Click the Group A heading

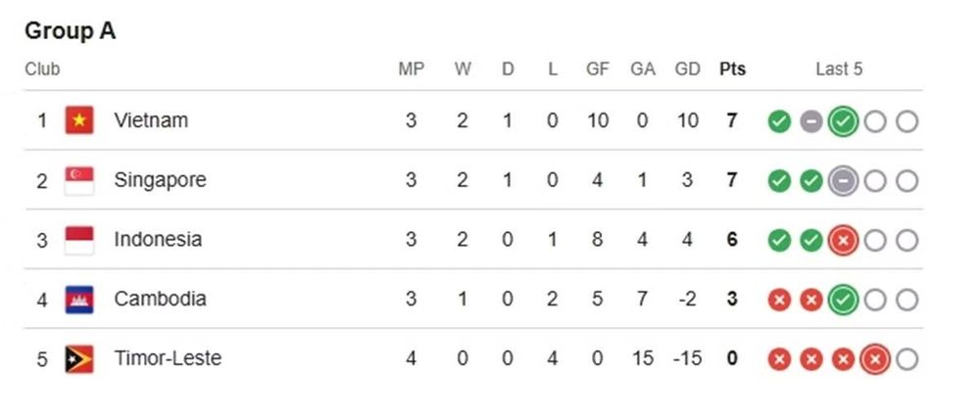pyautogui.click(x=70, y=31)
